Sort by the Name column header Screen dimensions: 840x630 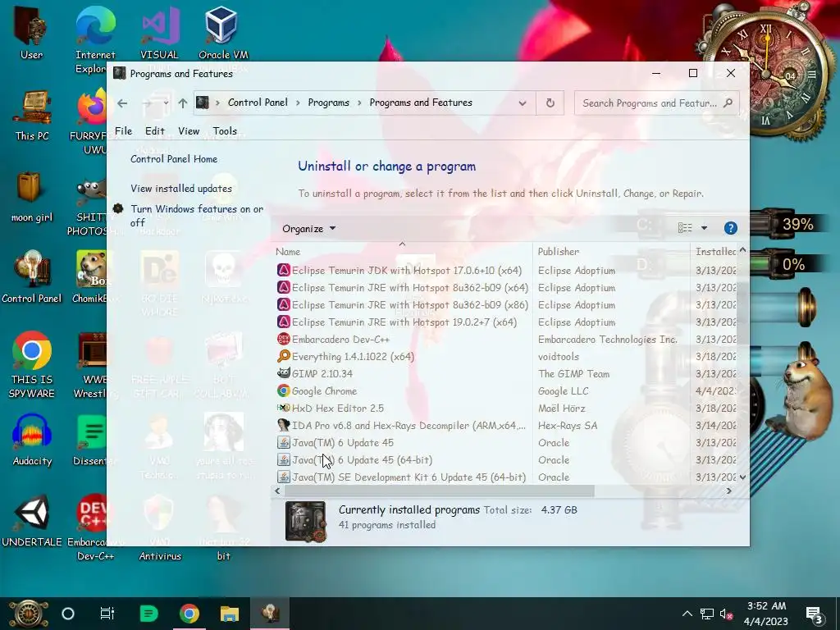tap(288, 252)
